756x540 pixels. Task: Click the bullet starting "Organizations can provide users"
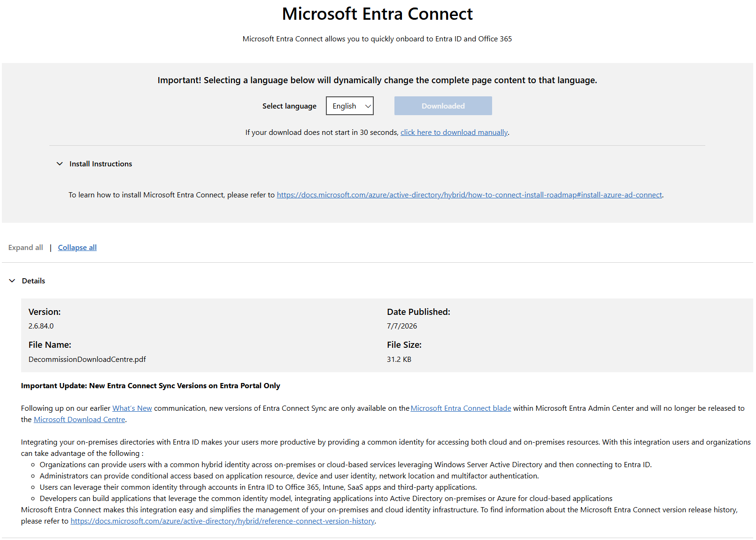pyautogui.click(x=346, y=465)
